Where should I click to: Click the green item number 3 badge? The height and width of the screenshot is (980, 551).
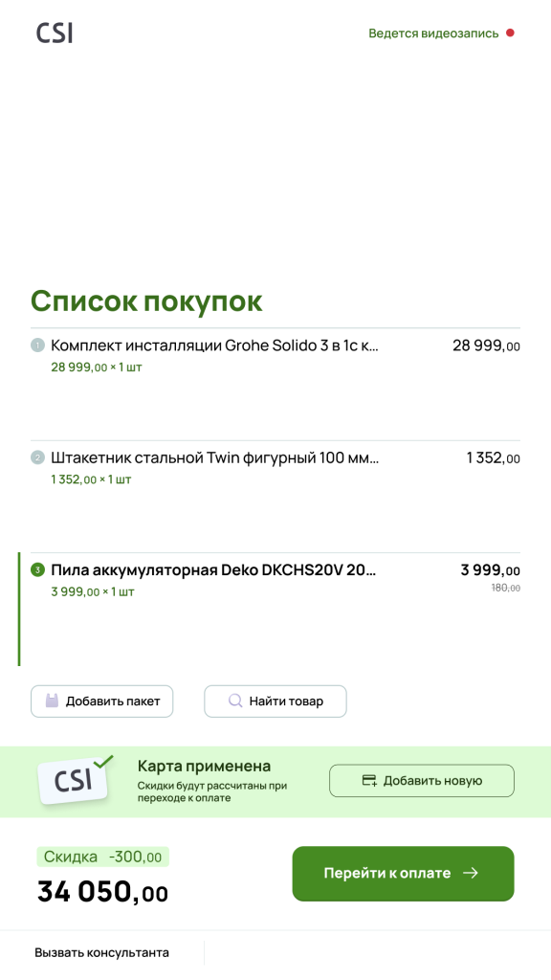[x=37, y=570]
